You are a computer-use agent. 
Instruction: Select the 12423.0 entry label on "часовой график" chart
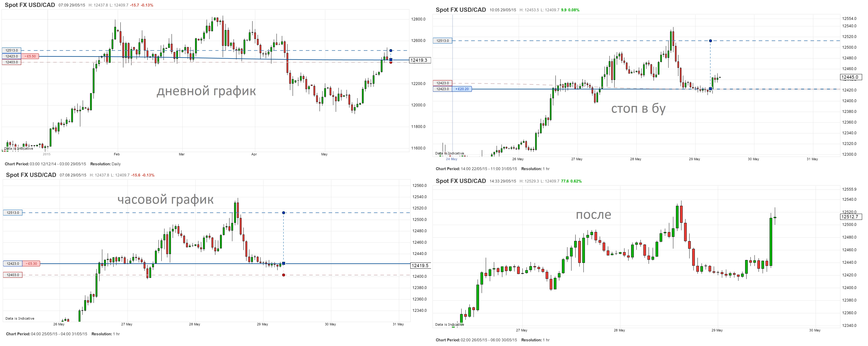(13, 264)
